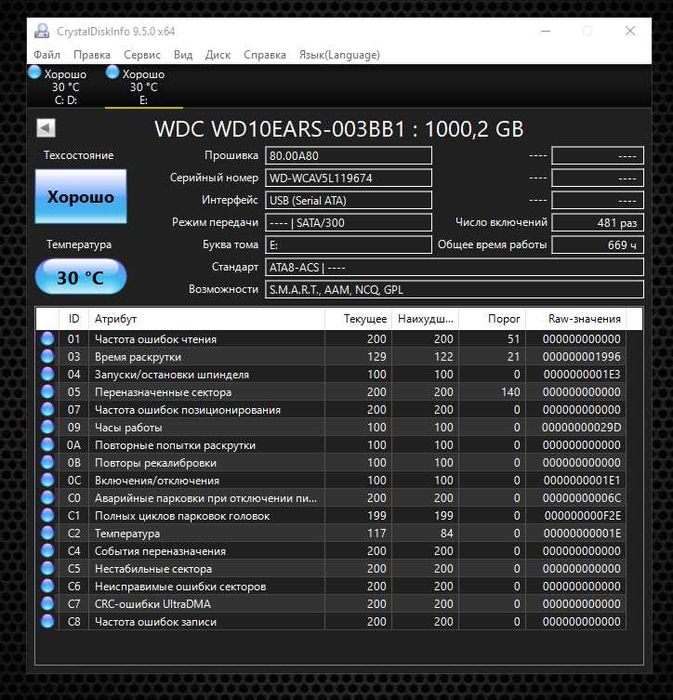Click the raw value 00000000F2E
This screenshot has height=700, width=673.
582,516
